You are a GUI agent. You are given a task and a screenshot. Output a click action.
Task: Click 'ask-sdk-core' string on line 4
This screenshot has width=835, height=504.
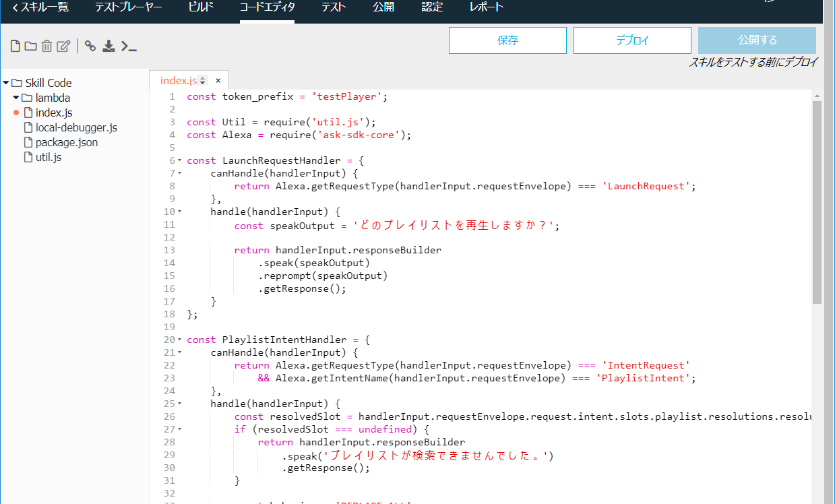point(359,135)
